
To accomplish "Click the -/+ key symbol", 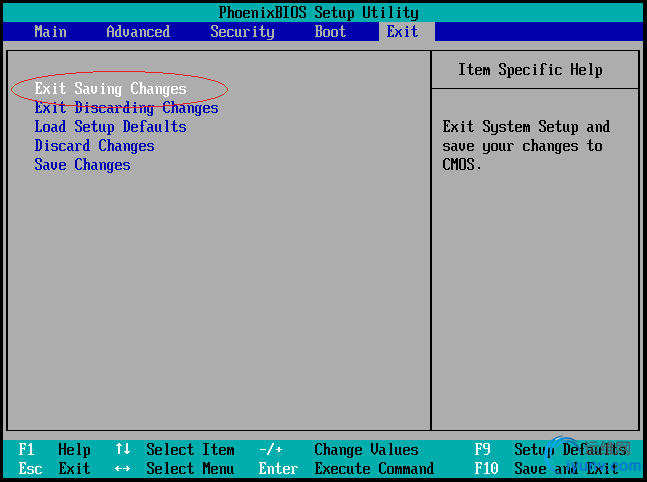I will click(x=271, y=449).
